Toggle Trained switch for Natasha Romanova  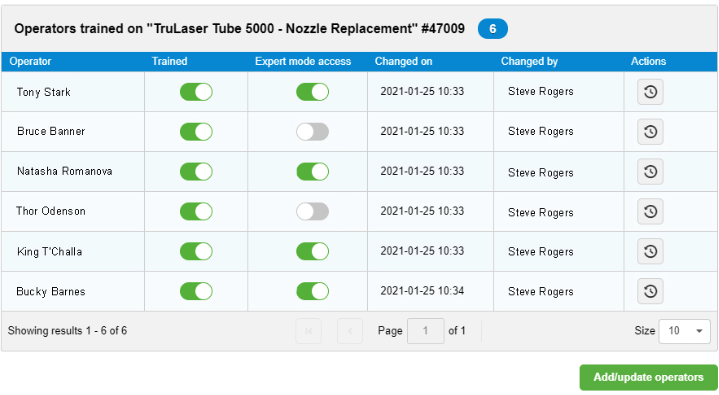[x=196, y=172]
